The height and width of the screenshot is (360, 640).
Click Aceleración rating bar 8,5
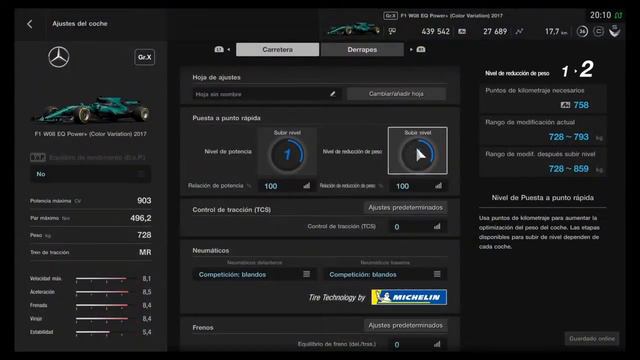[x=102, y=292]
